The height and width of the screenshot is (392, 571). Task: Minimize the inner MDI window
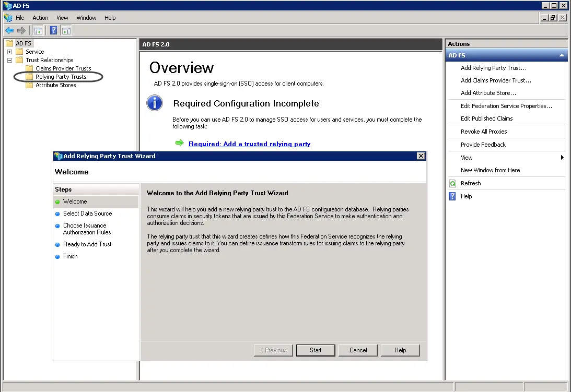point(544,17)
